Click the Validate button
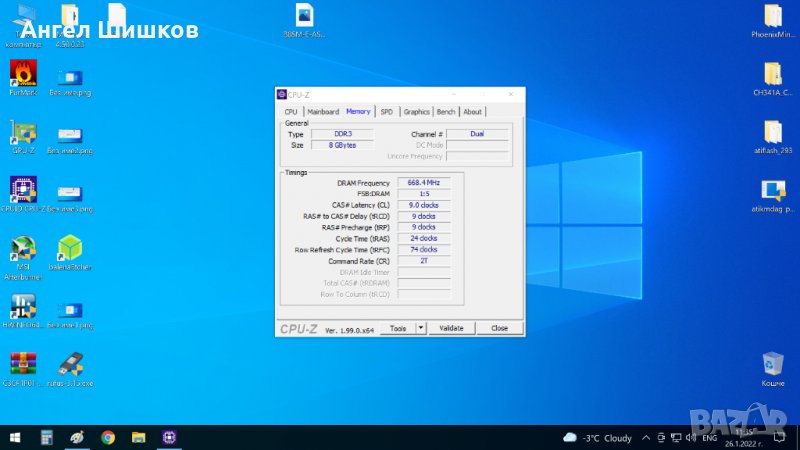This screenshot has width=800, height=450. tap(451, 328)
